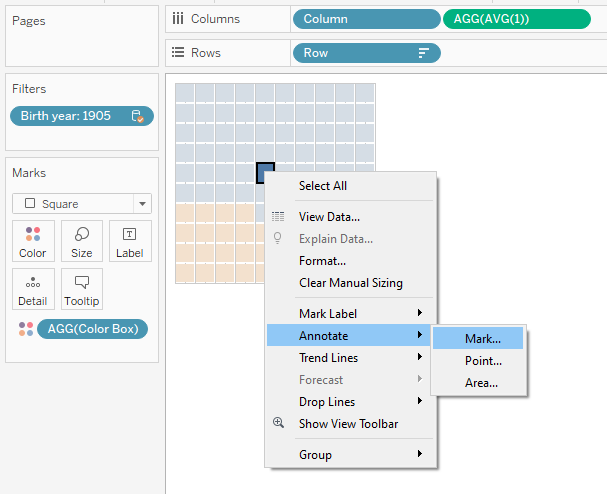Click the Show View Toolbar zoom icon
The height and width of the screenshot is (494, 607).
(x=278, y=423)
